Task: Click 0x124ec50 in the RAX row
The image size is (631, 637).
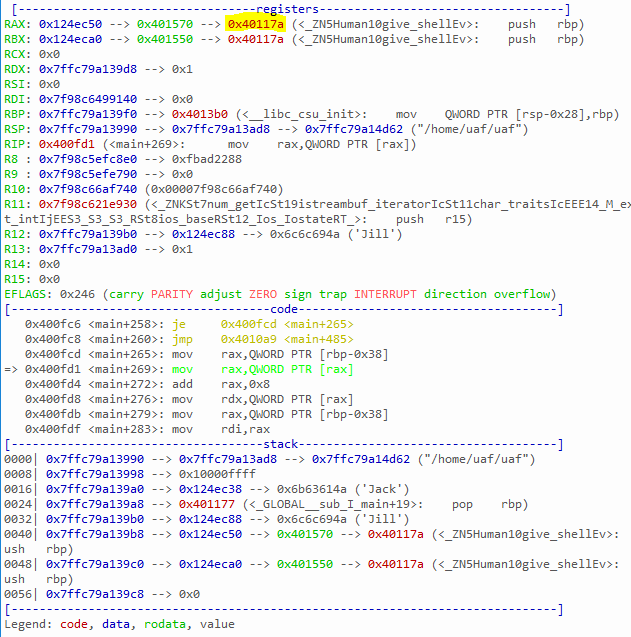Action: [x=70, y=24]
